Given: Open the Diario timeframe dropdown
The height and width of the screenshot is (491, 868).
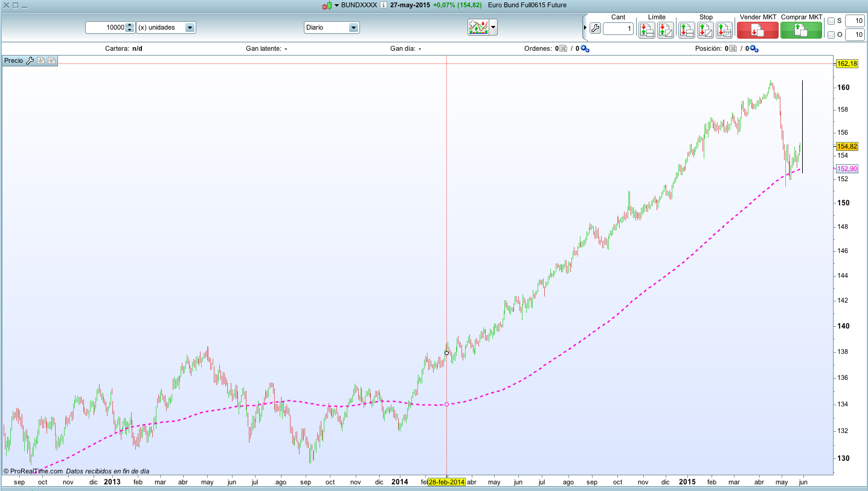Looking at the screenshot, I should [331, 27].
